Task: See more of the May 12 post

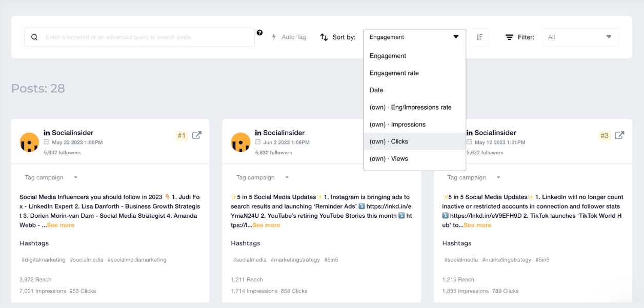Action: (477, 225)
